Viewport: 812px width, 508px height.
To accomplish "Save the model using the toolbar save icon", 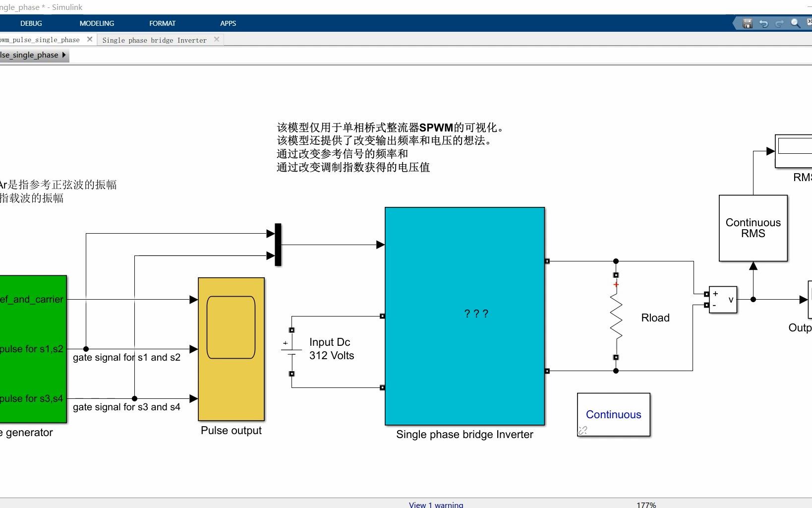I will point(747,23).
